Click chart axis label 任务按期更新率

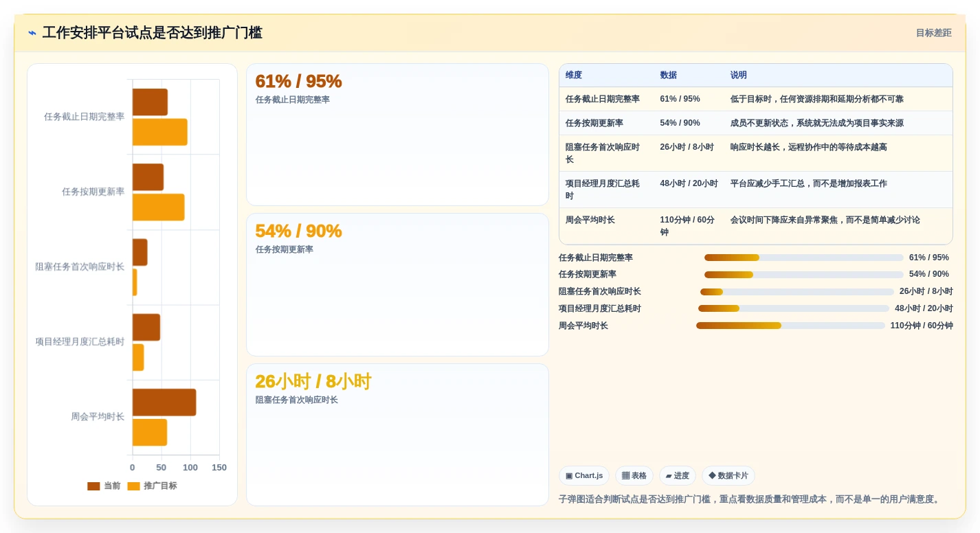point(93,192)
